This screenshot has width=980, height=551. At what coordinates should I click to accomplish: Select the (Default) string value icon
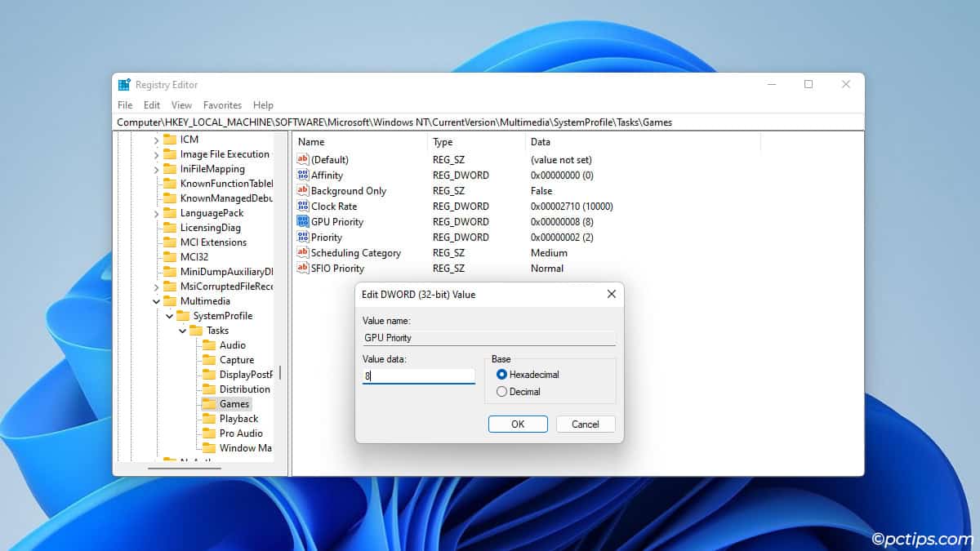[303, 160]
